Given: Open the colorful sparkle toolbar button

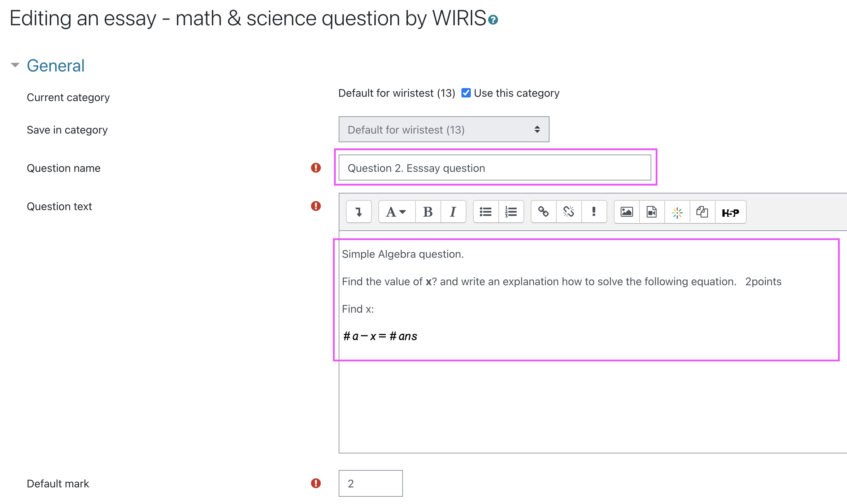Looking at the screenshot, I should click(x=677, y=212).
